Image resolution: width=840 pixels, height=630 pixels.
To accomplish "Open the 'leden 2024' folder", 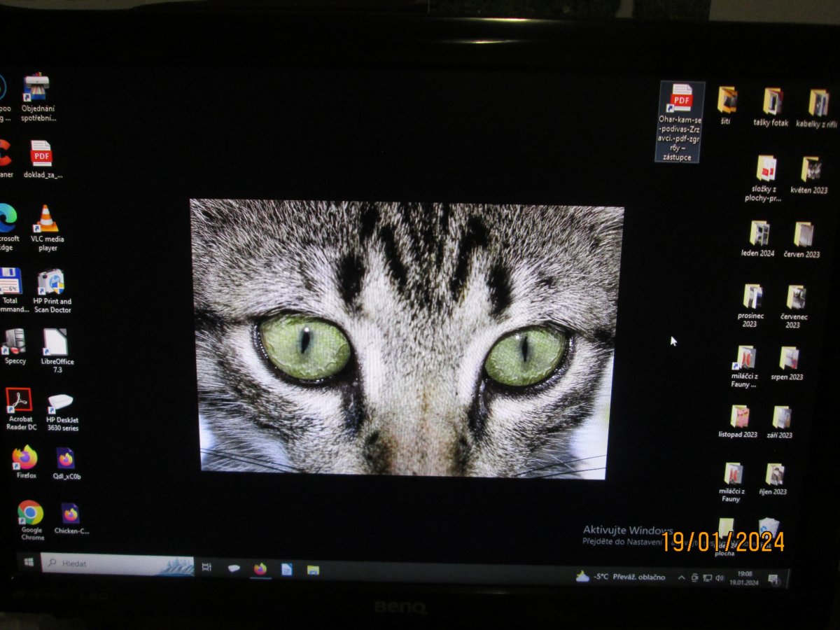I will click(759, 233).
